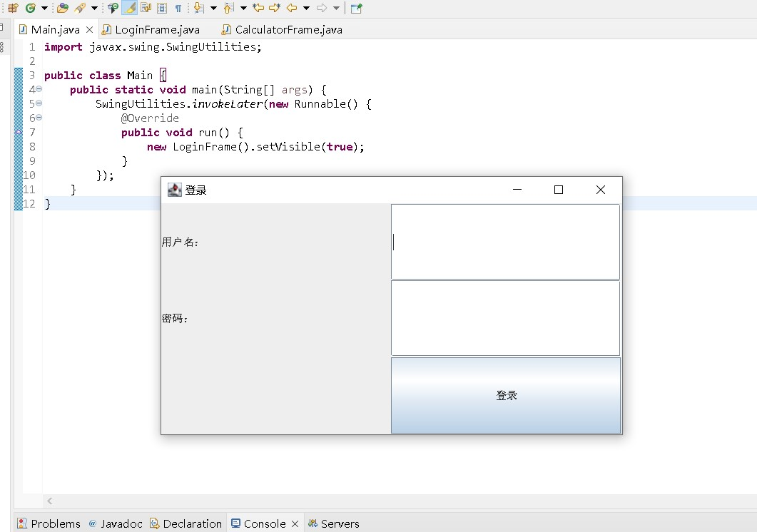Click the Back navigation arrow
Viewport: 757px width, 532px height.
292,8
